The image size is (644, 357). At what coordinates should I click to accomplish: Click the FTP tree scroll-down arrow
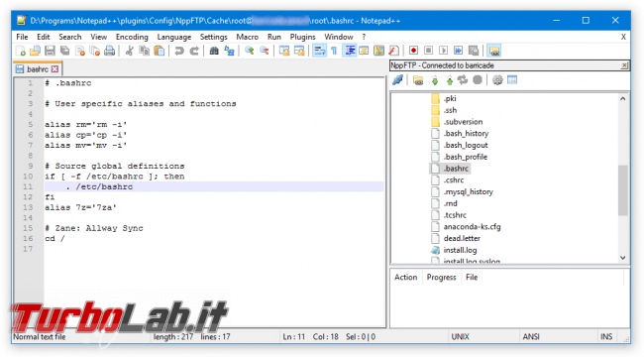(x=622, y=258)
